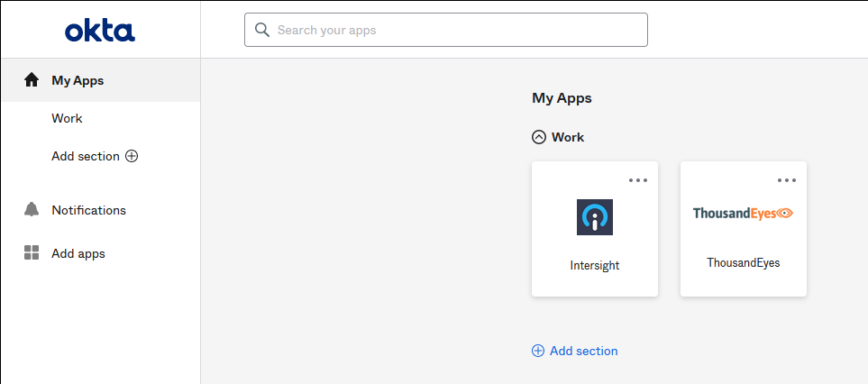The height and width of the screenshot is (384, 868).
Task: Click the Add apps grid icon
Action: 32,253
